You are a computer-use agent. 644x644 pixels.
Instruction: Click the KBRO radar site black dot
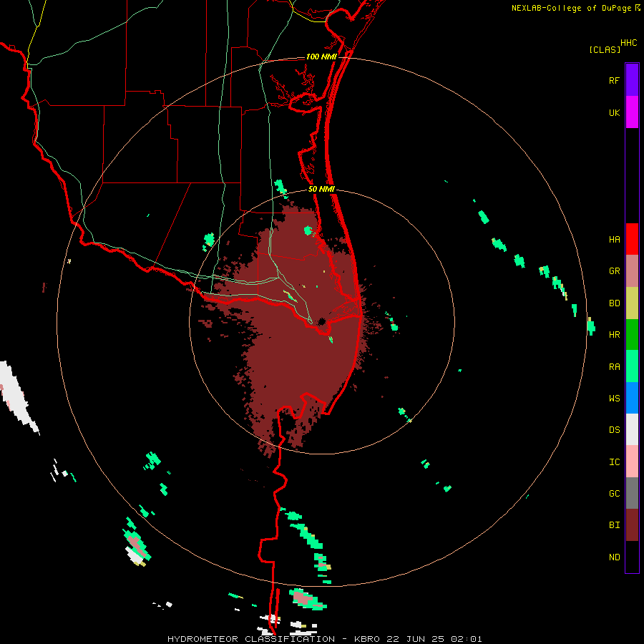[x=321, y=321]
